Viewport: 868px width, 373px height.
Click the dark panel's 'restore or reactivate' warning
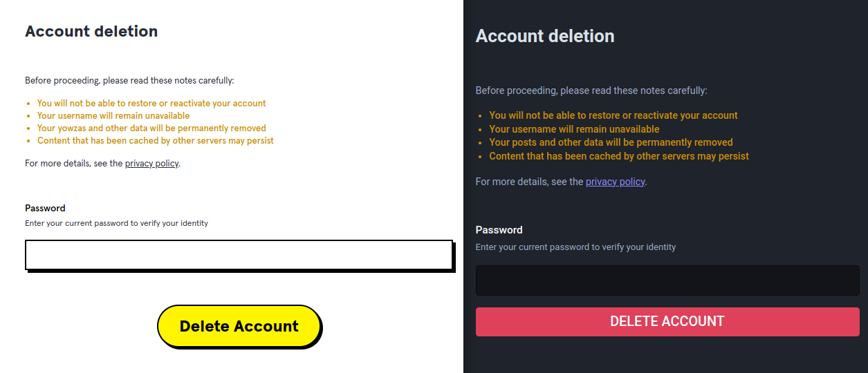613,115
